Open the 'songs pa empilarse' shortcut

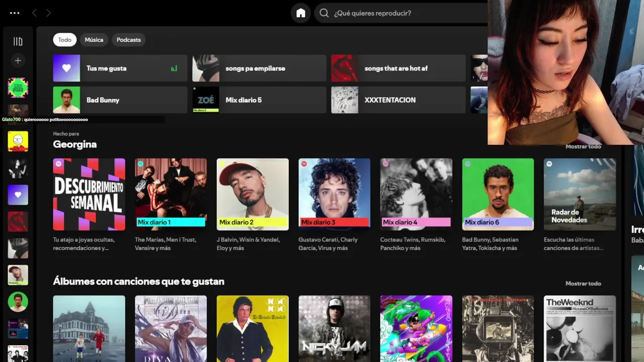[x=259, y=68]
